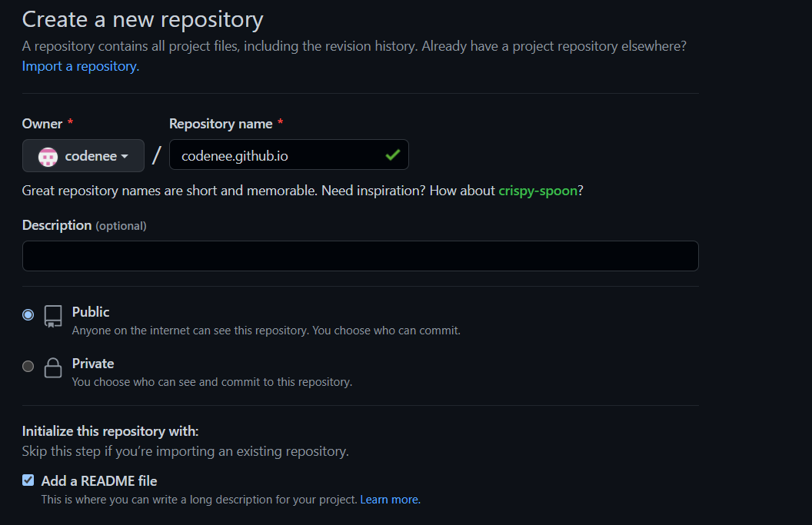
Task: Click the Private lock icon
Action: click(x=53, y=367)
